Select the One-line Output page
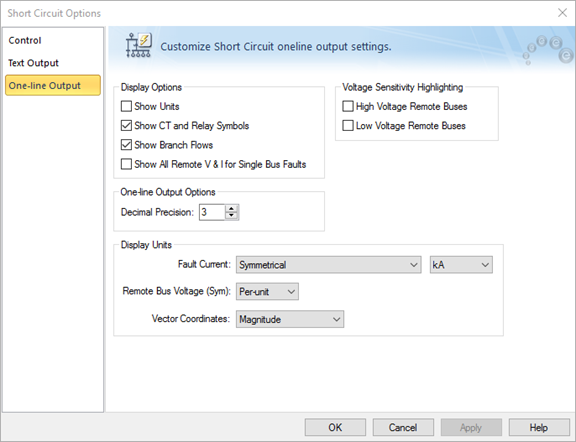Screen dimensions: 576x442 (53, 85)
